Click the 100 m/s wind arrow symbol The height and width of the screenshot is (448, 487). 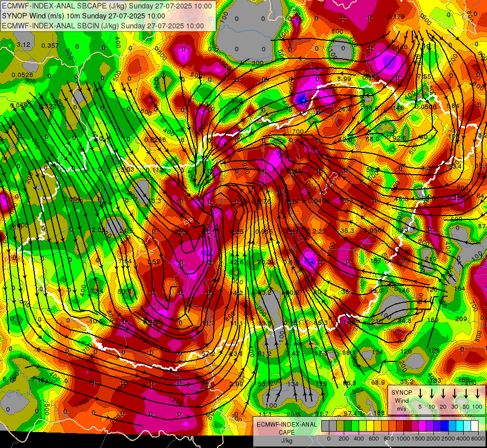pos(478,394)
